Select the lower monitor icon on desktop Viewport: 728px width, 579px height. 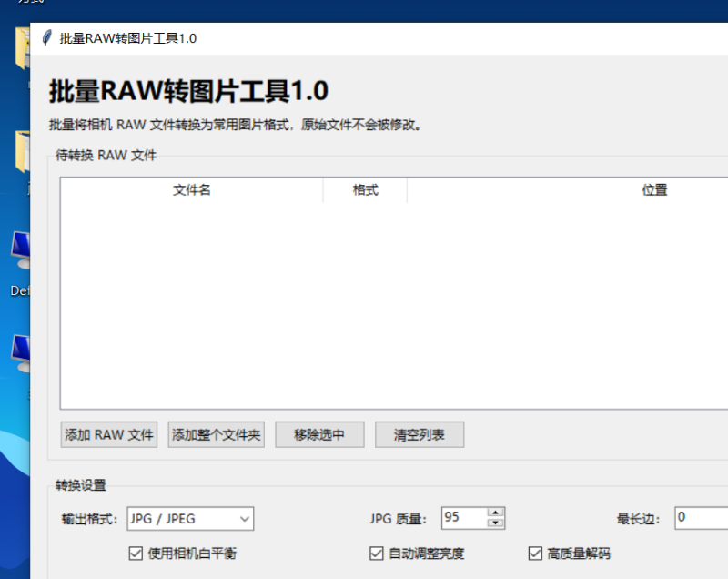[x=20, y=353]
